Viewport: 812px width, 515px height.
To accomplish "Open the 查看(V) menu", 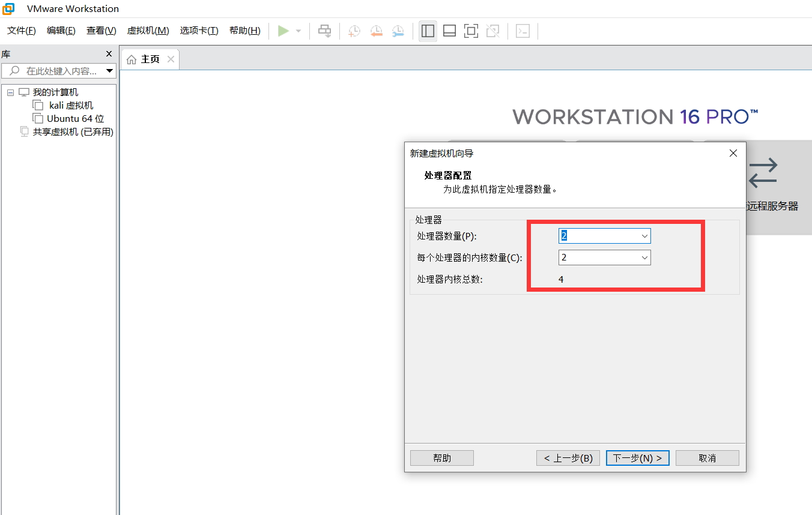I will point(101,31).
